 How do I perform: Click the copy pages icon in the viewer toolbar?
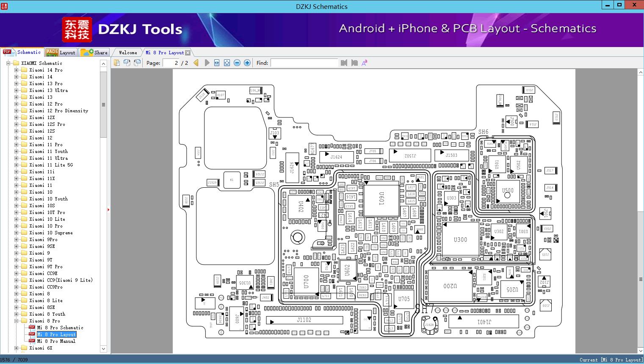(x=116, y=63)
